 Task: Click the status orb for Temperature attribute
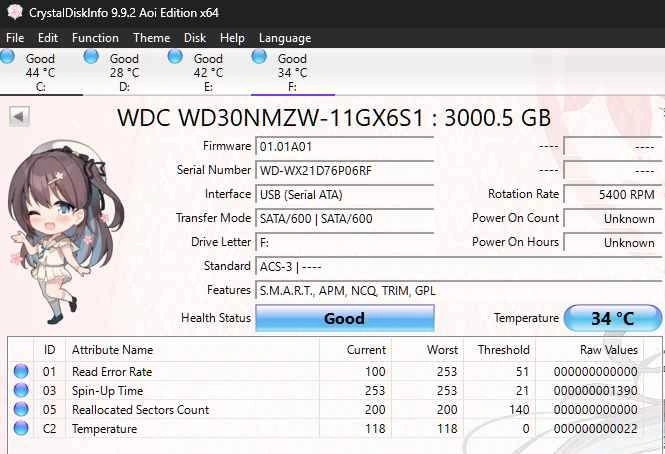click(x=21, y=429)
